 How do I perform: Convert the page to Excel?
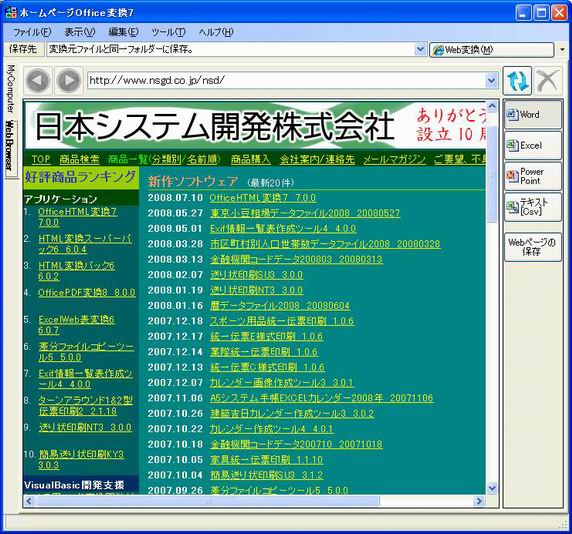click(533, 146)
